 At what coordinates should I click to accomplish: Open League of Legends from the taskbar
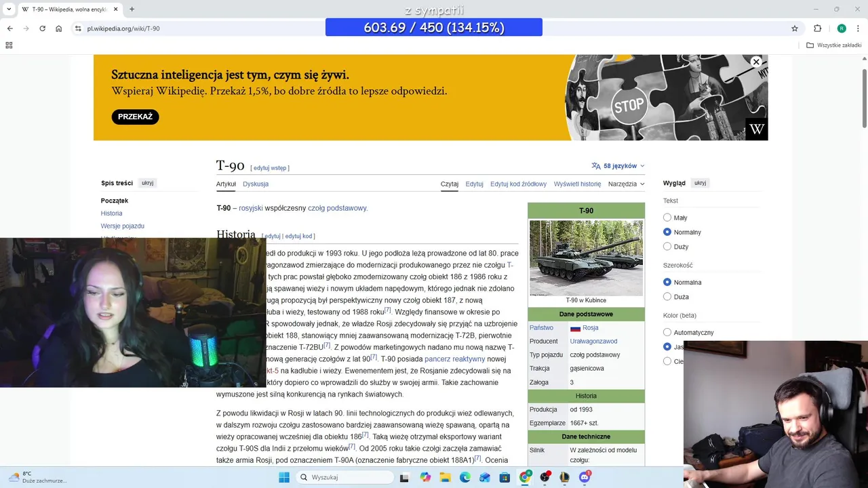(x=564, y=477)
